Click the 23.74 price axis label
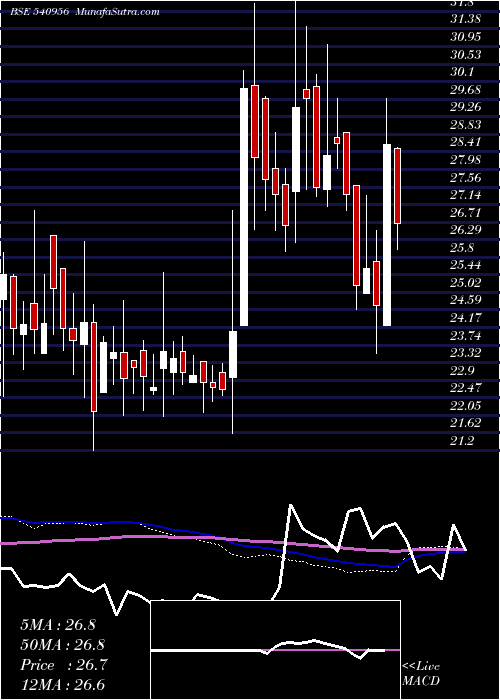The height and width of the screenshot is (700, 500). pos(466,335)
